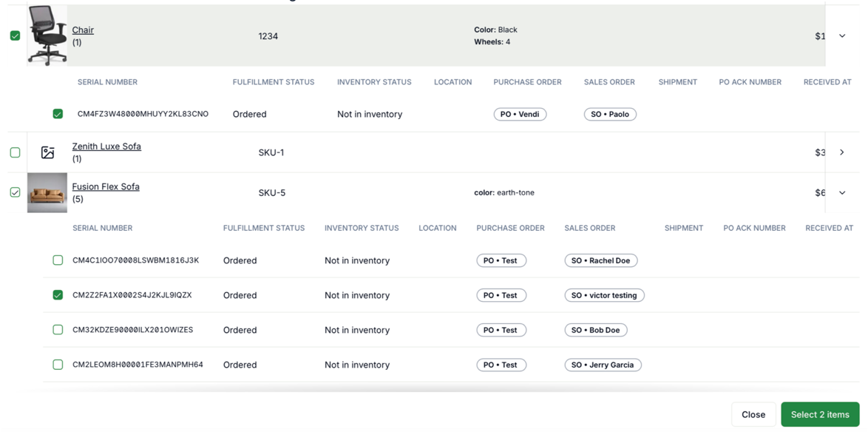This screenshot has width=868, height=432.
Task: Uncheck the Chair product checkbox
Action: [15, 36]
